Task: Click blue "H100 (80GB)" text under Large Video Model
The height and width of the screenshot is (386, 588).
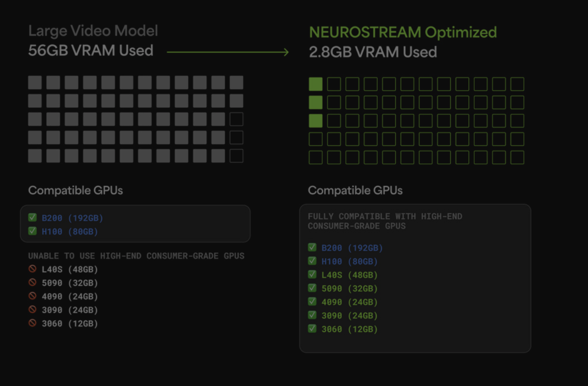Action: [70, 232]
